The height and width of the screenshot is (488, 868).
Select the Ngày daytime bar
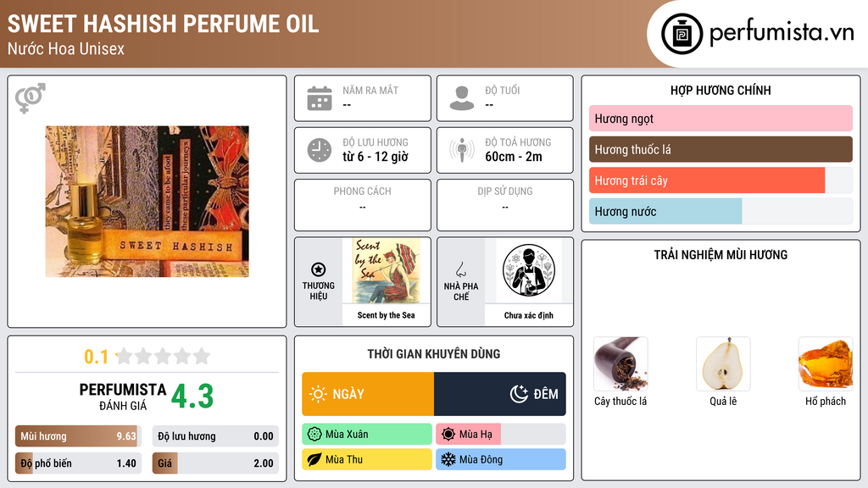point(368,394)
